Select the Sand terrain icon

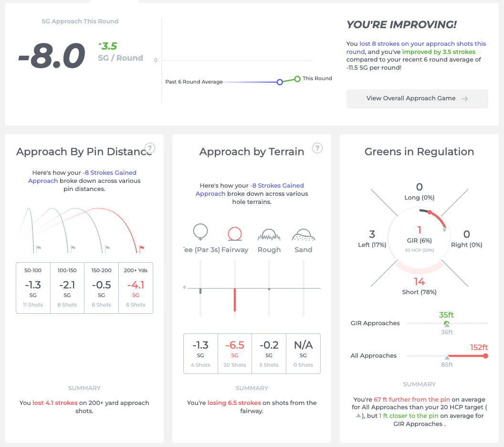pos(304,235)
